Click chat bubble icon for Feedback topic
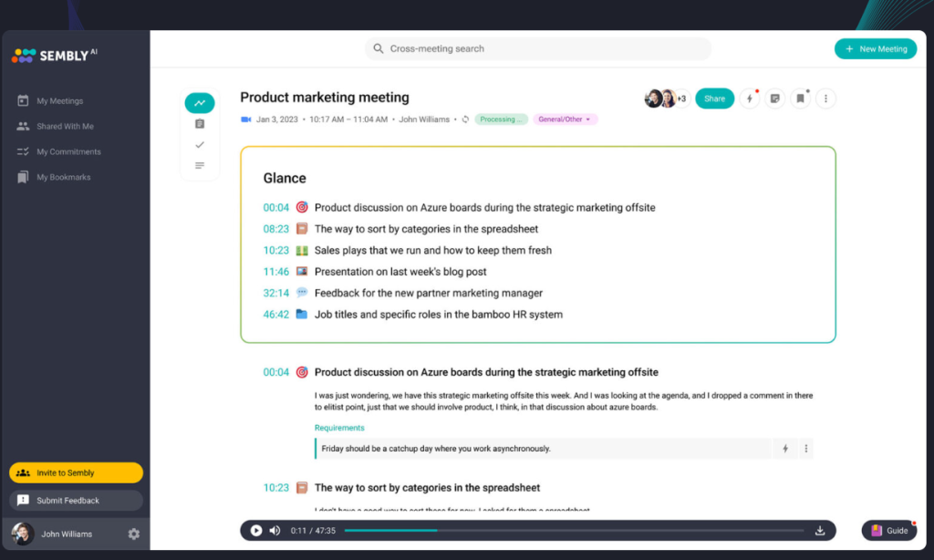This screenshot has height=560, width=934. pos(302,293)
